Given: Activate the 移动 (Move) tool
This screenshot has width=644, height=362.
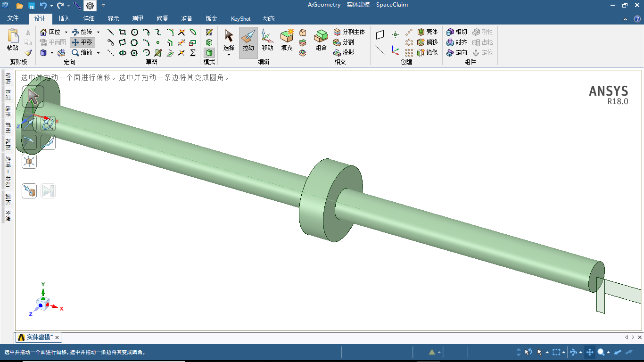Looking at the screenshot, I should 267,41.
